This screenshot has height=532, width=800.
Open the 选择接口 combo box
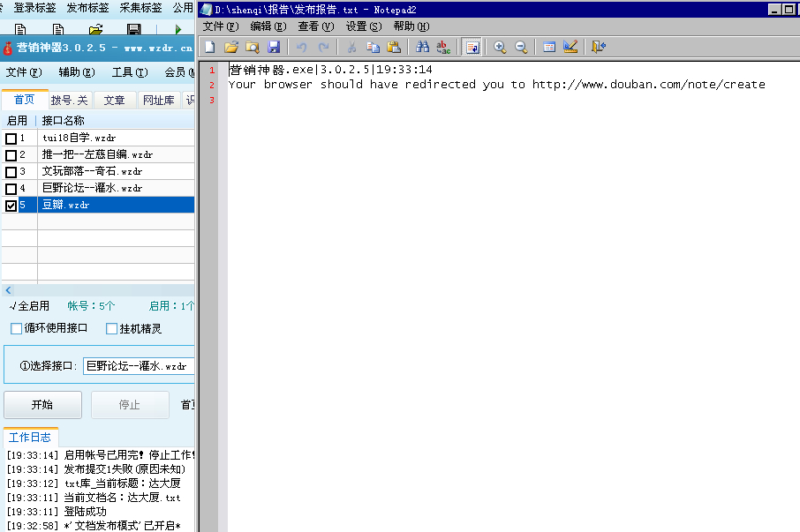(139, 366)
